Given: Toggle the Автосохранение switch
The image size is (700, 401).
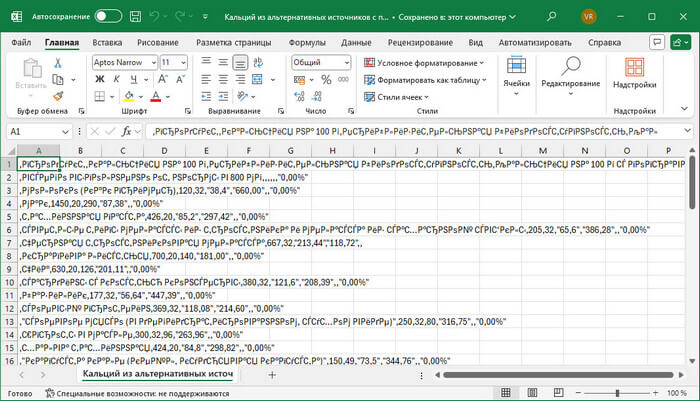Looking at the screenshot, I should tap(108, 16).
